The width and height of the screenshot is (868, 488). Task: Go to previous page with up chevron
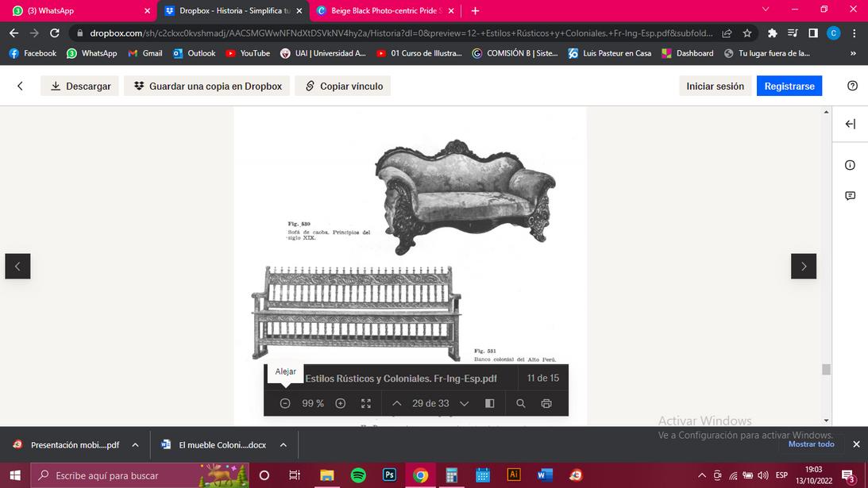click(x=397, y=403)
